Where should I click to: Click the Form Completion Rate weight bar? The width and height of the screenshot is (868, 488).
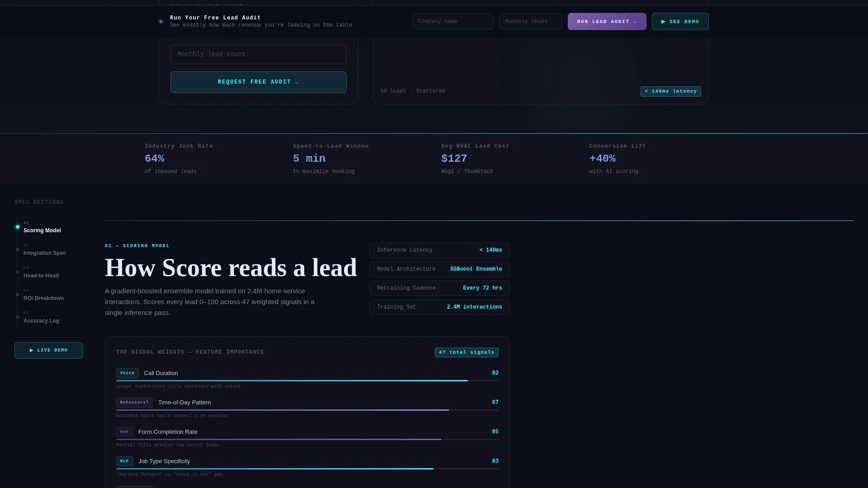pos(307,440)
